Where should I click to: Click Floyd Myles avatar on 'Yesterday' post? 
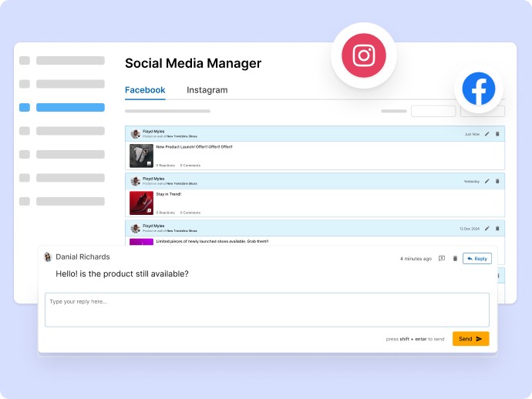pyautogui.click(x=136, y=181)
